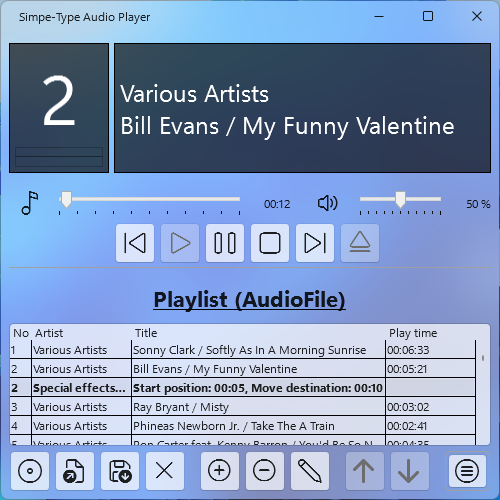Click play time 00:06:33
This screenshot has height=500, width=500.
(x=408, y=350)
